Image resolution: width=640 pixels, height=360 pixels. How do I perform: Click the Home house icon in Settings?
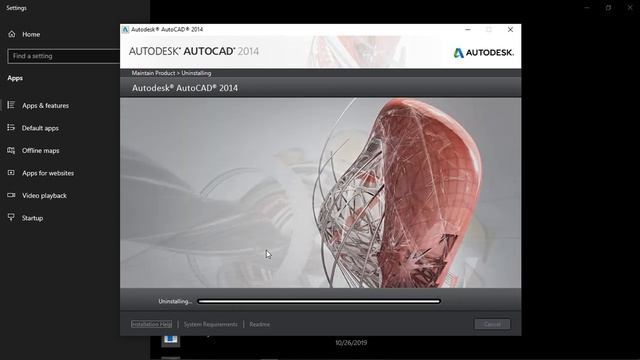pos(12,34)
